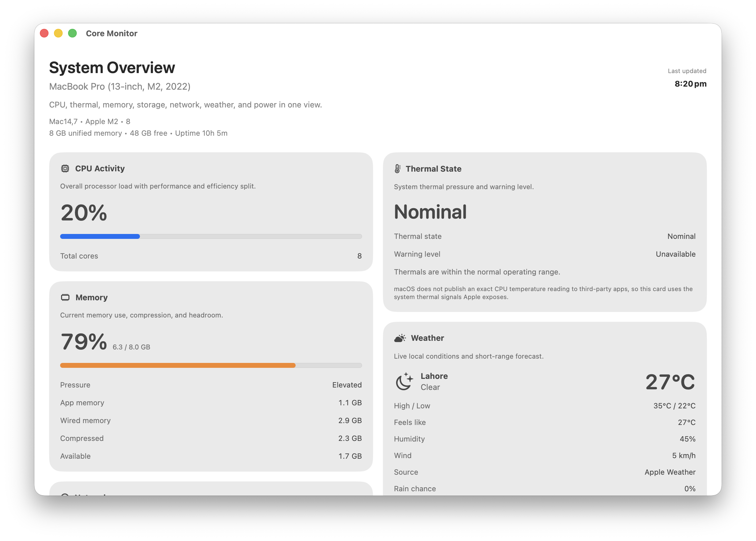756x541 pixels.
Task: Close the Core Monitor window
Action: pos(44,33)
